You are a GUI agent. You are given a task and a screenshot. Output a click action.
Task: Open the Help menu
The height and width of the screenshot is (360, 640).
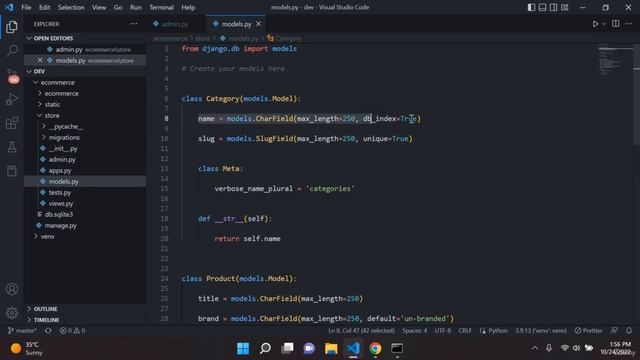(x=188, y=7)
